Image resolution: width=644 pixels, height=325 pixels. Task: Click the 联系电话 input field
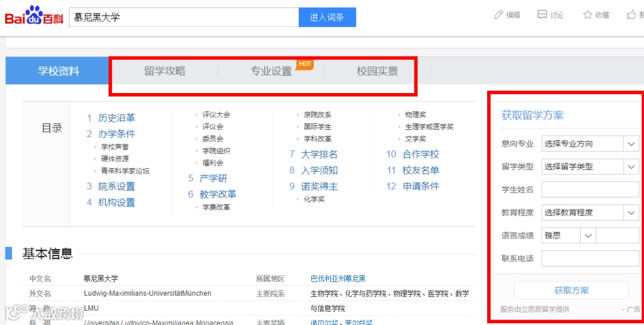[x=590, y=258]
